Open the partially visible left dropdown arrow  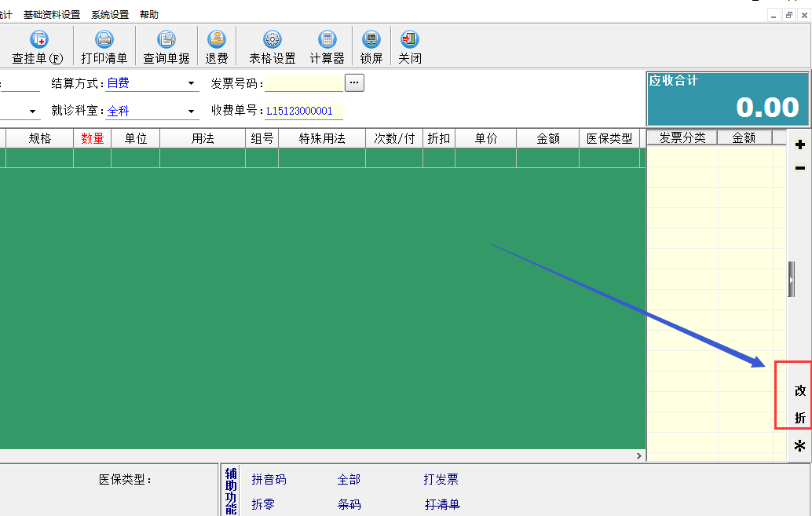[33, 111]
